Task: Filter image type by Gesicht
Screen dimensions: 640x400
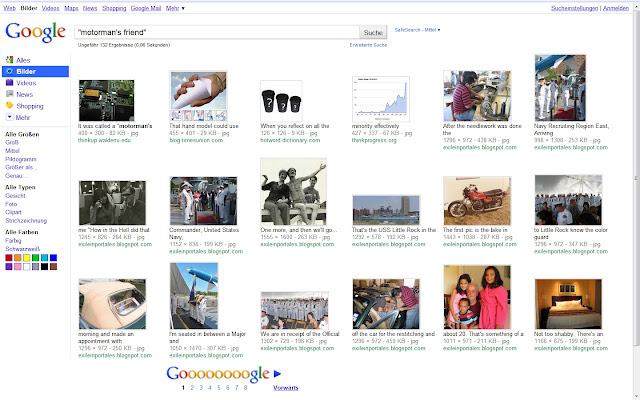Action: click(15, 196)
